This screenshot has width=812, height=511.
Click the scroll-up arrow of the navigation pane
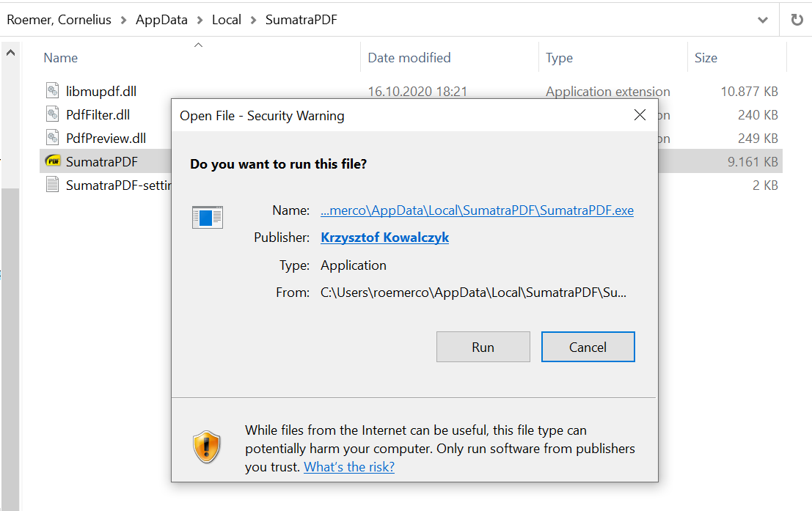coord(10,53)
